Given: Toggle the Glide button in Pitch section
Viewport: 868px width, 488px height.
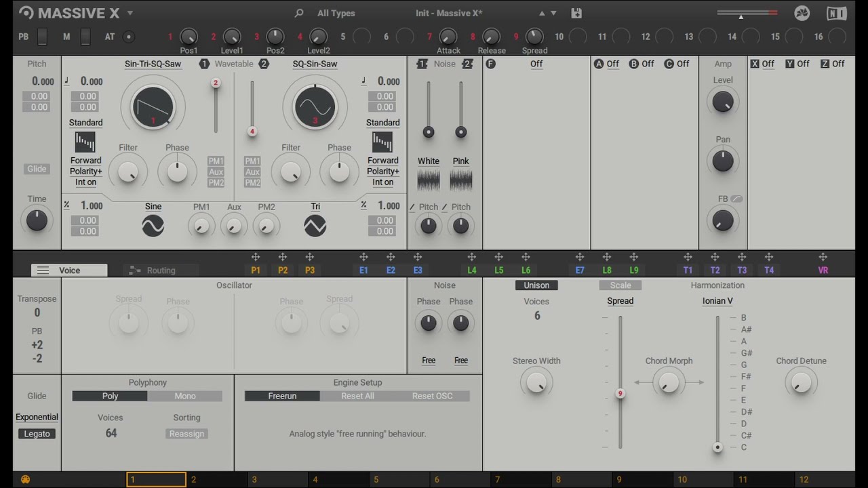Looking at the screenshot, I should (37, 169).
